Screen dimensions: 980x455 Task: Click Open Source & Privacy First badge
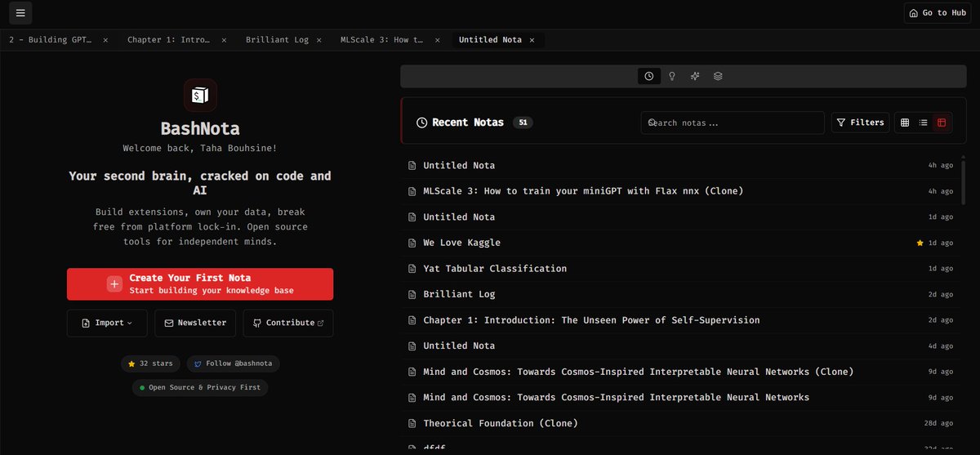point(200,387)
